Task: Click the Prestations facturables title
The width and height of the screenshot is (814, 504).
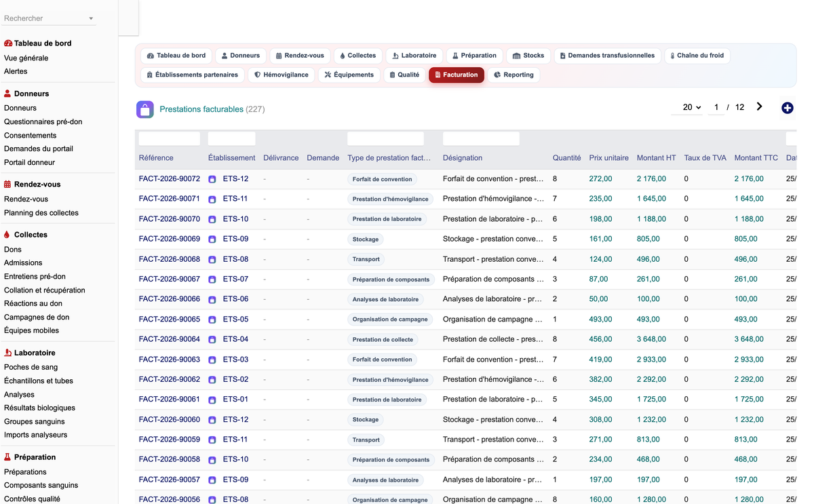Action: pyautogui.click(x=201, y=109)
